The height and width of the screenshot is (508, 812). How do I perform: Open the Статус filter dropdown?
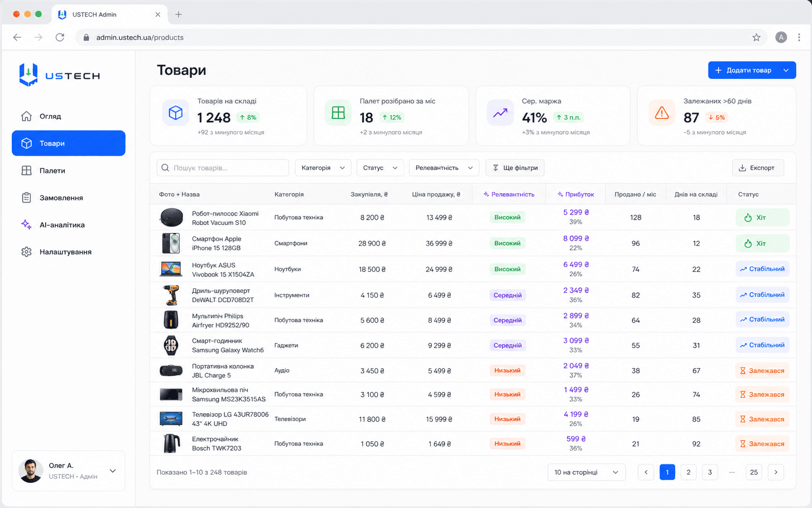pyautogui.click(x=380, y=167)
